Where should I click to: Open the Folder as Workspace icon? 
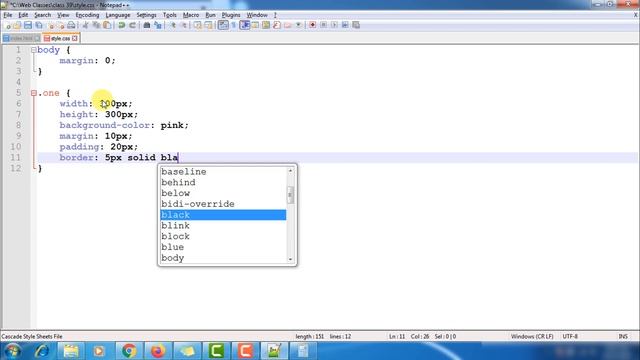click(288, 25)
